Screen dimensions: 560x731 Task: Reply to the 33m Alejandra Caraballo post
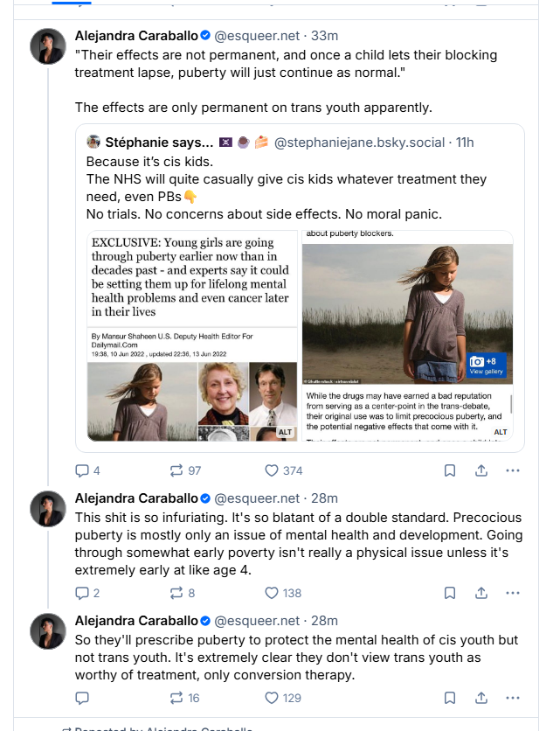[x=82, y=470]
